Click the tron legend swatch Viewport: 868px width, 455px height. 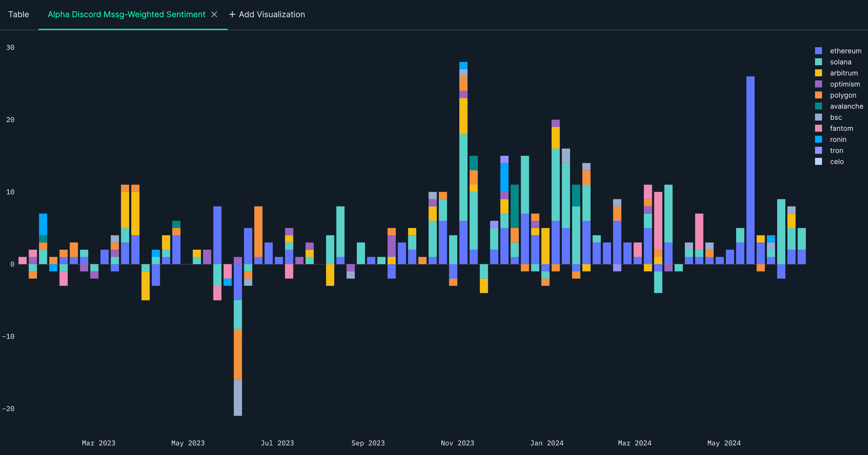(818, 151)
